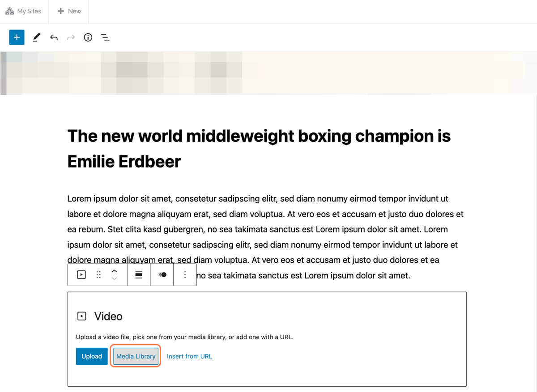This screenshot has height=392, width=537.
Task: Open the content info details icon
Action: pyautogui.click(x=88, y=38)
